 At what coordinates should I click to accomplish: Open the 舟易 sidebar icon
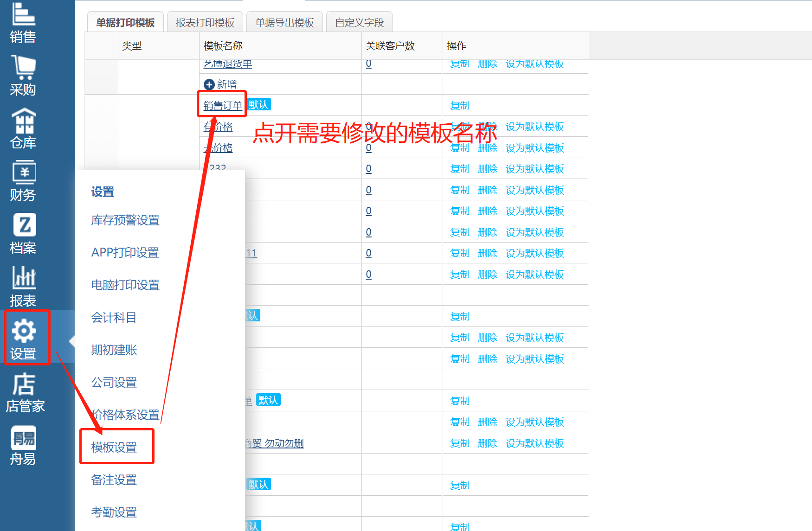23,445
